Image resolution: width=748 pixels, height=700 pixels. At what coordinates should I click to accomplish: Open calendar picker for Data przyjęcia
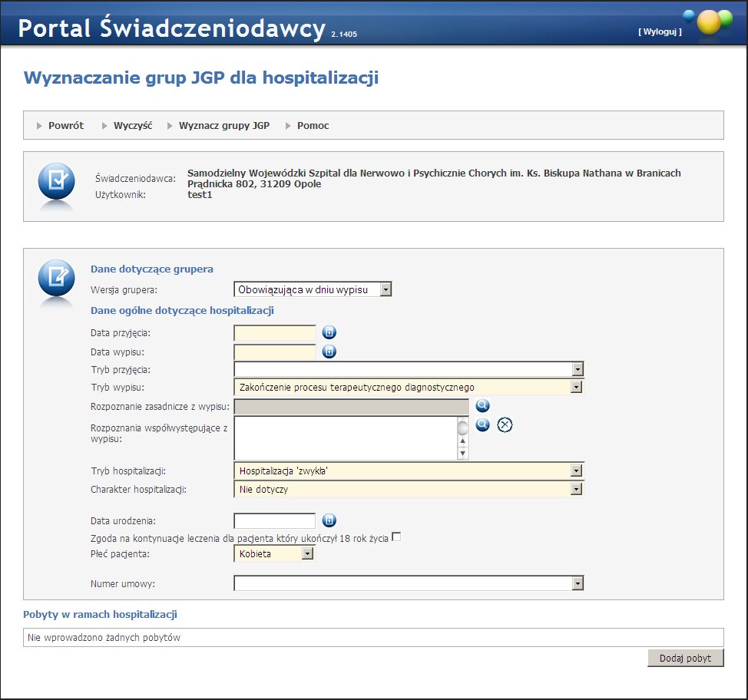(x=329, y=332)
